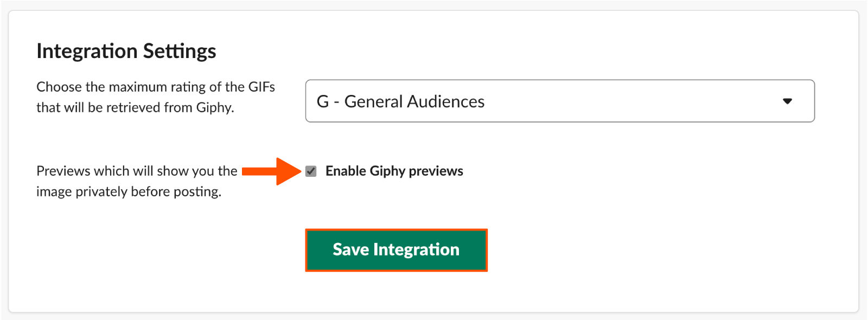Open the GIF maximum rating dropdown

[560, 101]
